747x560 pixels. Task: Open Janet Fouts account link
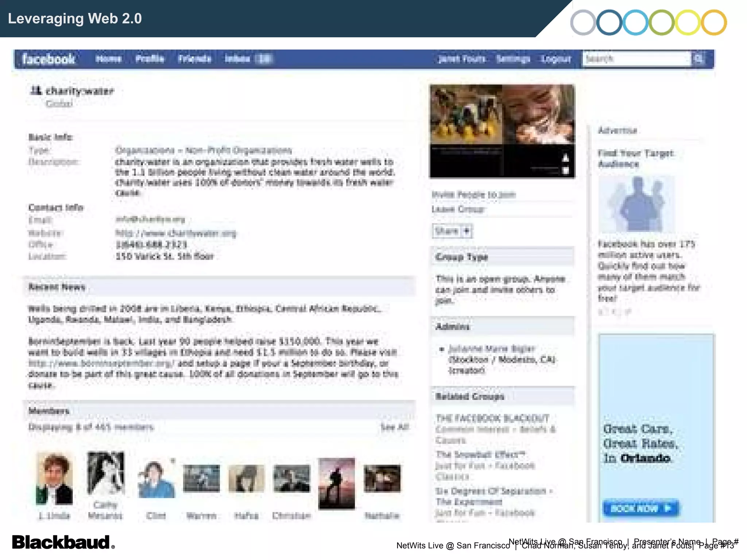tap(462, 59)
